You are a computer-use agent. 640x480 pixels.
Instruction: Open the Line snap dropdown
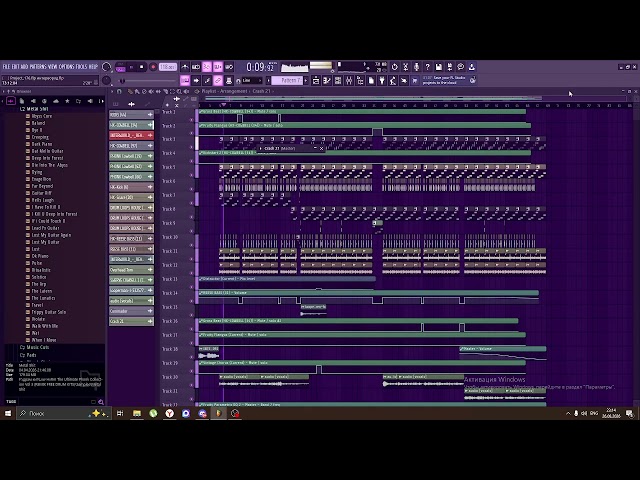[252, 80]
